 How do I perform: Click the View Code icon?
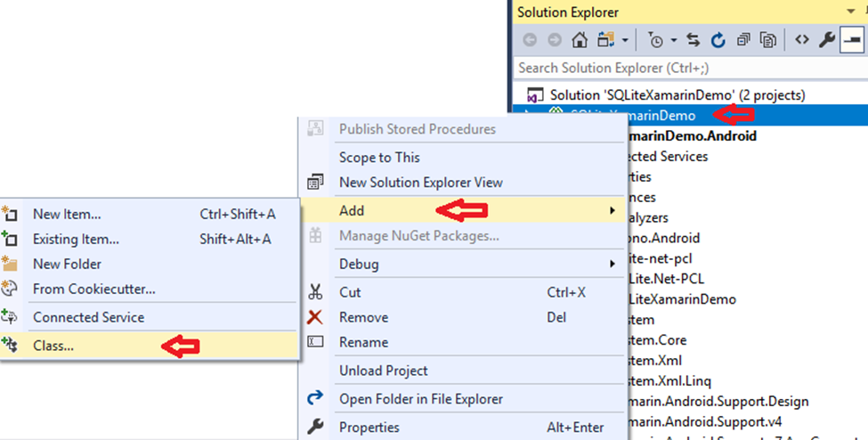tap(802, 40)
